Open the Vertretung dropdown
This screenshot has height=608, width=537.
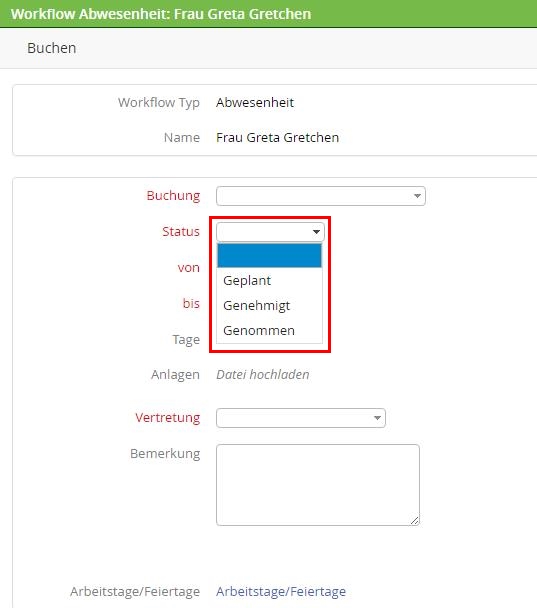click(301, 418)
